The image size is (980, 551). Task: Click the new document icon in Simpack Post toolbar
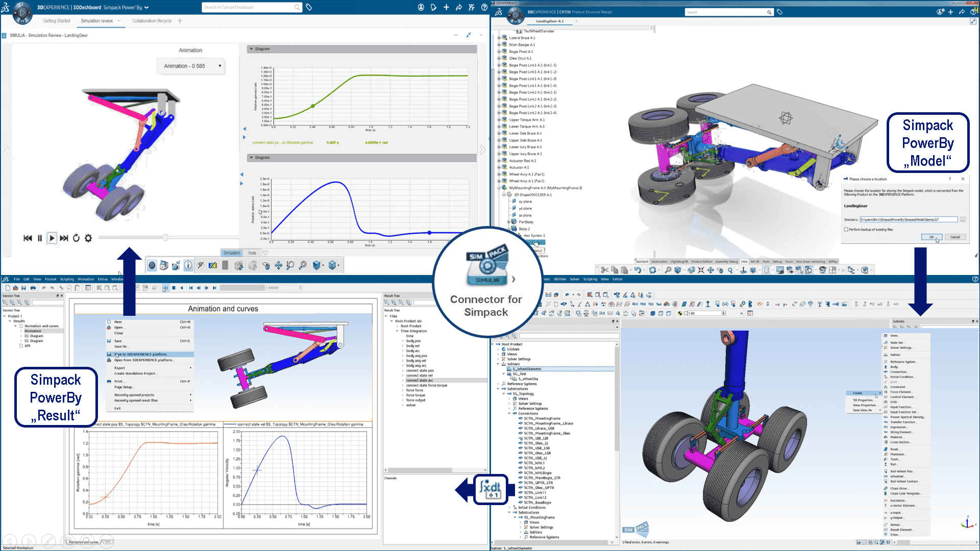tap(8, 288)
